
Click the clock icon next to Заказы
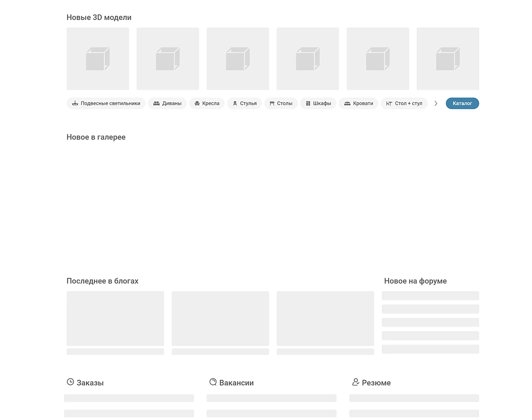click(x=70, y=382)
